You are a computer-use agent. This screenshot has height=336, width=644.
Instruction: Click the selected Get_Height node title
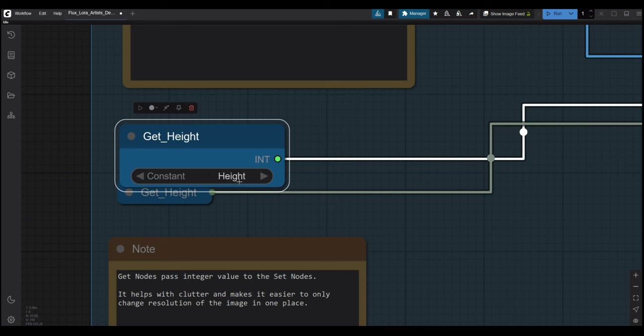(171, 136)
